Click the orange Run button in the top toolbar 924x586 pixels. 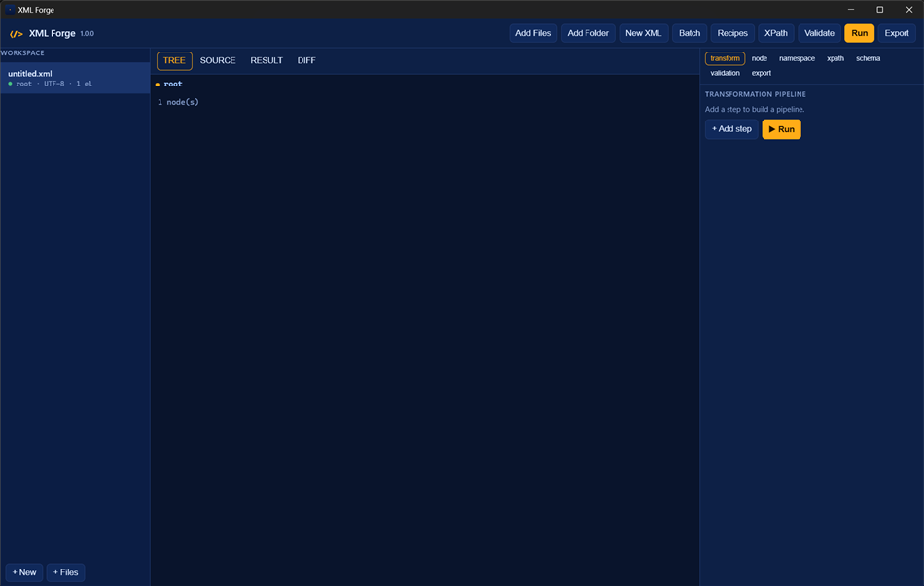click(x=859, y=33)
